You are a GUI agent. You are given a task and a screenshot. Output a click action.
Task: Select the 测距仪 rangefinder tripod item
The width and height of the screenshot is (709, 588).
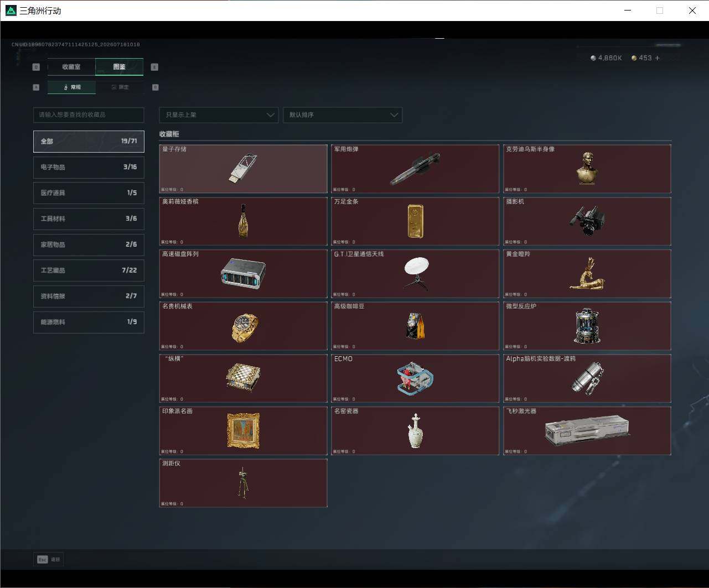point(243,483)
